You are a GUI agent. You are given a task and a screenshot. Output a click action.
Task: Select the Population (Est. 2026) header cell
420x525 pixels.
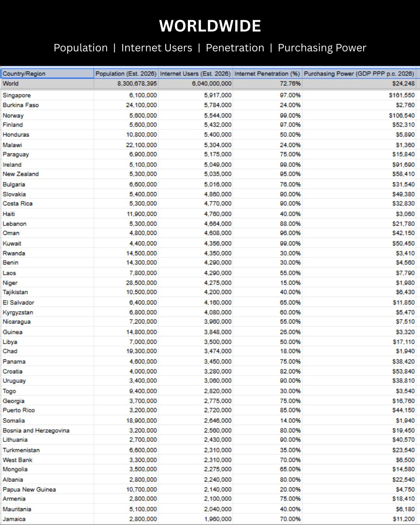click(126, 73)
